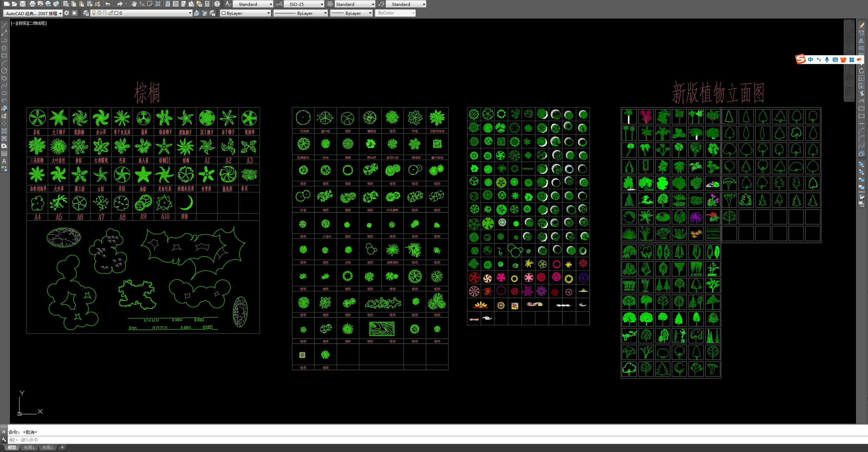Select the Multiline Text tool
Screen dimensions: 868x452
(4, 161)
